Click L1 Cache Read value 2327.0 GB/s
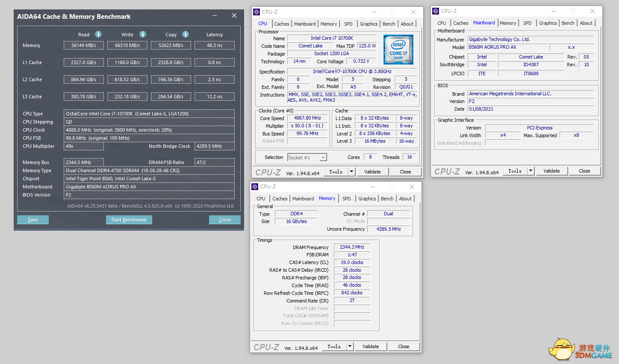The image size is (619, 364). coord(84,62)
